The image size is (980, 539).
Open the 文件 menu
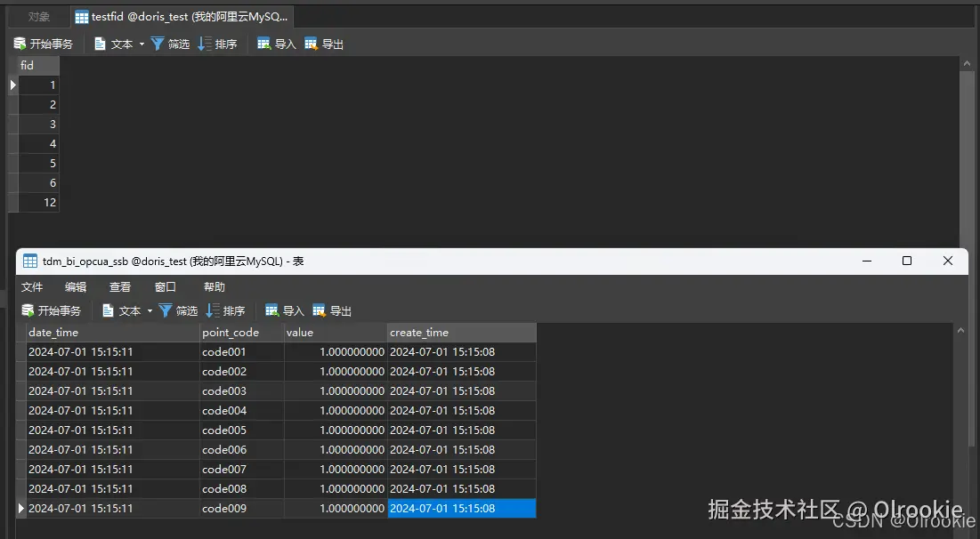(32, 286)
